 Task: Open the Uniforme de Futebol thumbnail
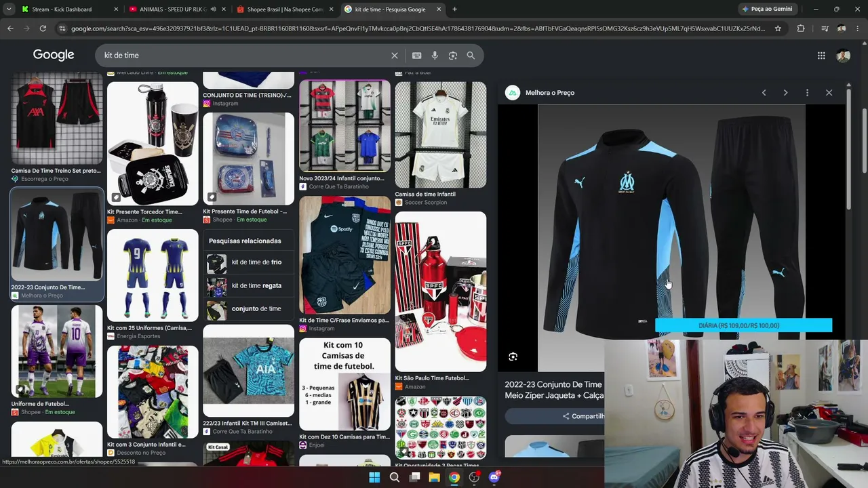57,351
